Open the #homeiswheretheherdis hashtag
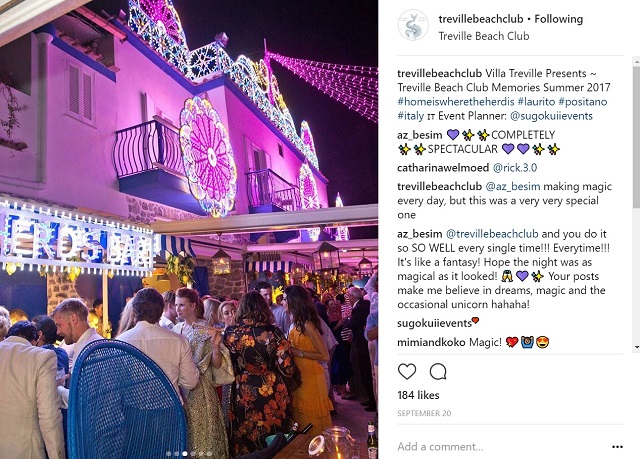Screen dimensions: 640x459 [x=456, y=102]
